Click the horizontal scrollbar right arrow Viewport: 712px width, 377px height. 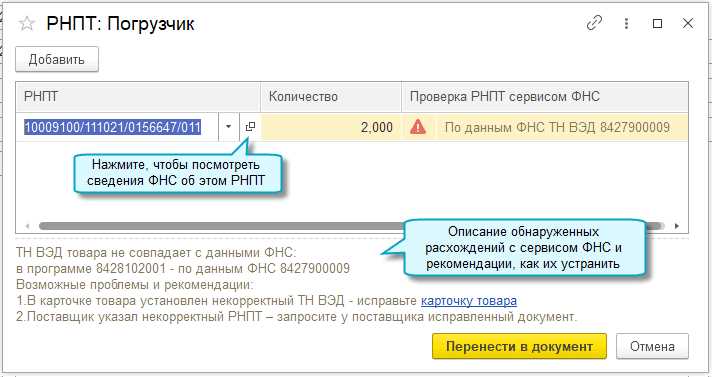677,226
